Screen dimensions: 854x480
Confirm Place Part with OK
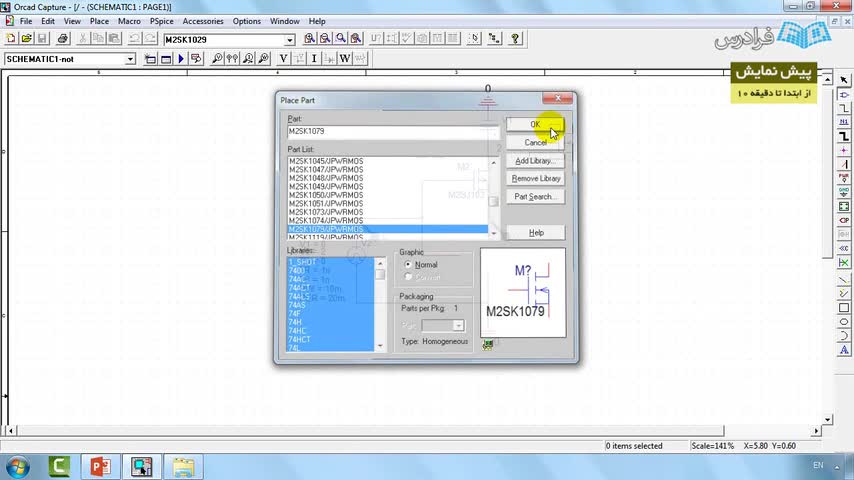pos(535,124)
